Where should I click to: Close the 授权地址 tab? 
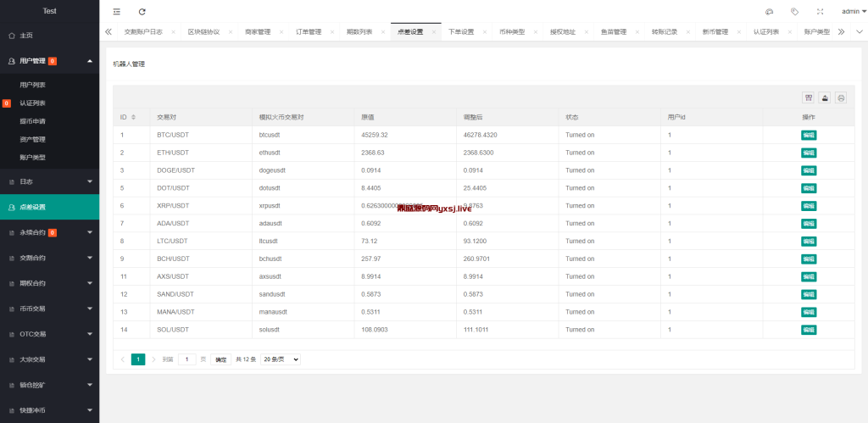(587, 32)
